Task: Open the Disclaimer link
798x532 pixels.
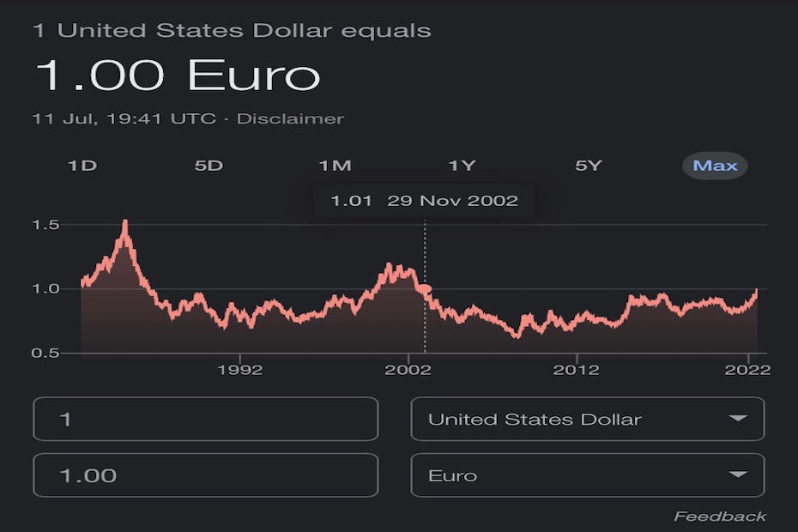Action: pos(291,119)
